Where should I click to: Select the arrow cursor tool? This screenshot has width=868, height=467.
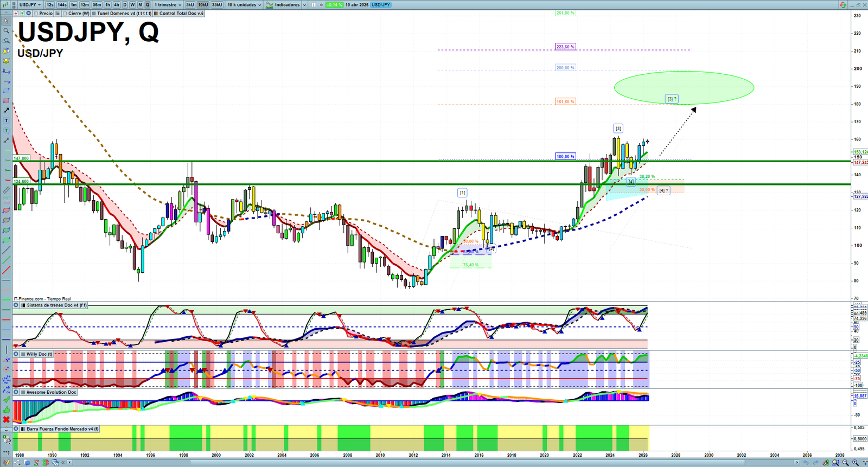(6, 21)
